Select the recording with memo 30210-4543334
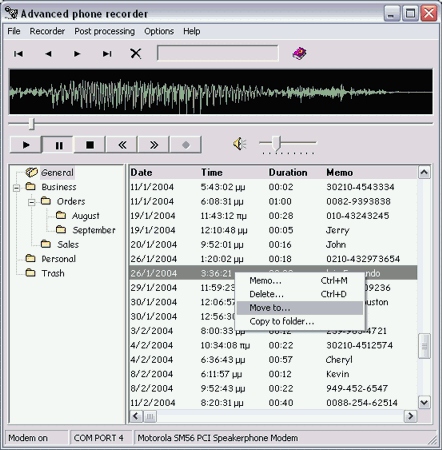442x450 pixels. click(273, 187)
